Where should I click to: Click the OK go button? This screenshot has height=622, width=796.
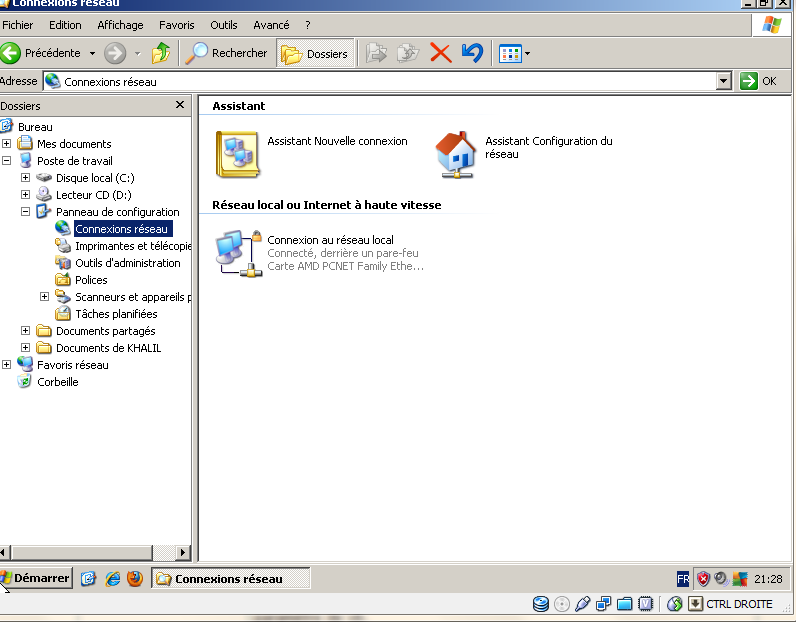pyautogui.click(x=758, y=81)
